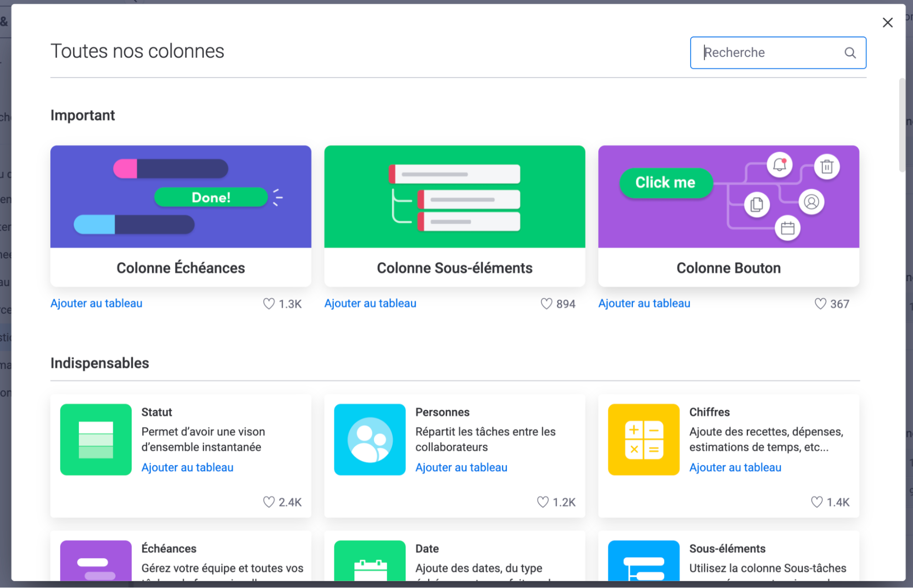The width and height of the screenshot is (913, 588).
Task: Click the Important section heading
Action: [x=83, y=115]
